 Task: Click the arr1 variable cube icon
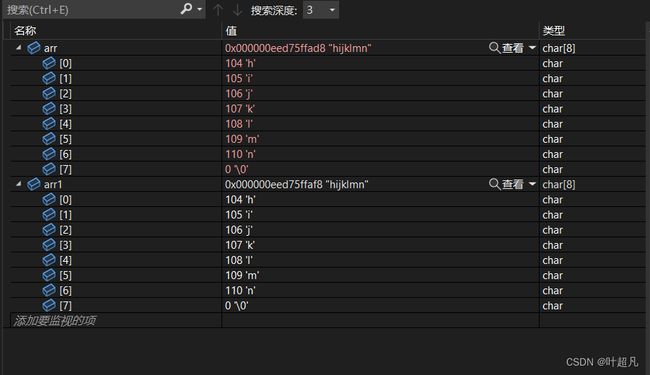[34, 184]
